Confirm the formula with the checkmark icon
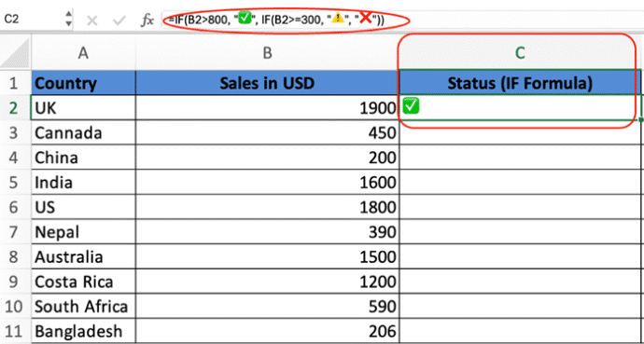This screenshot has height=344, width=644. tap(119, 21)
